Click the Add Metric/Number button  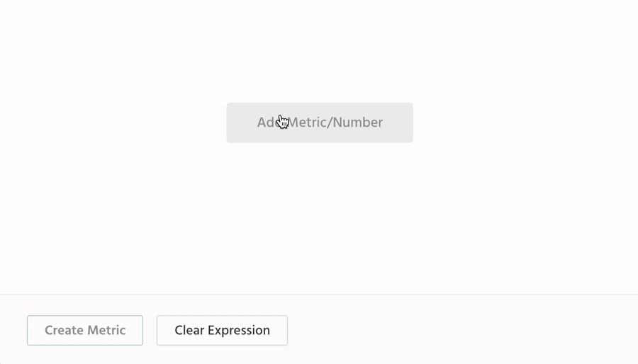[320, 123]
